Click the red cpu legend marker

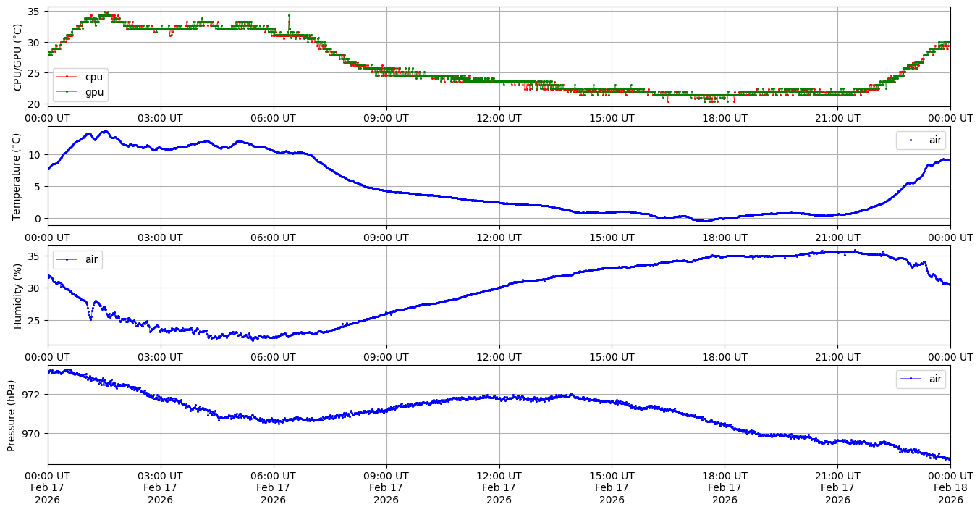pyautogui.click(x=67, y=77)
